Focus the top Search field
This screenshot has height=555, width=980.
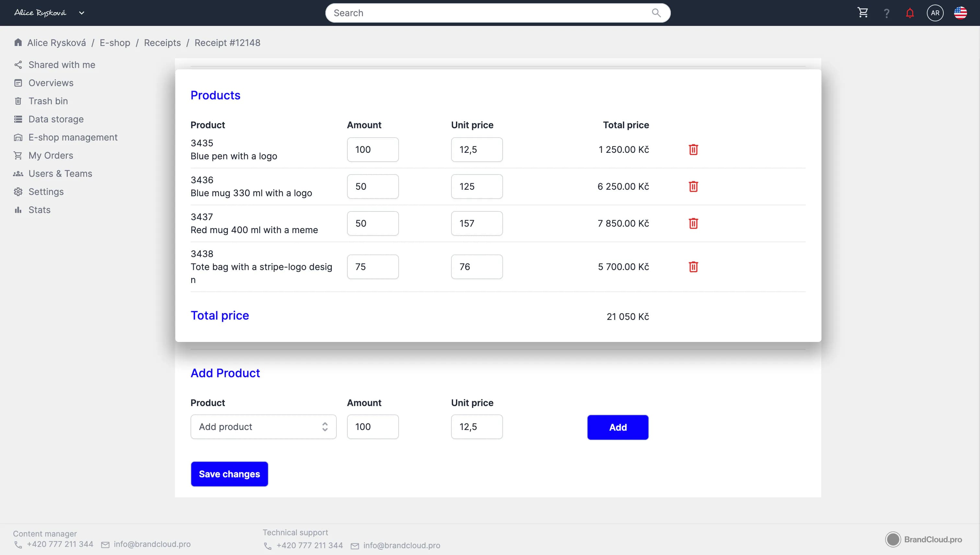pyautogui.click(x=488, y=13)
